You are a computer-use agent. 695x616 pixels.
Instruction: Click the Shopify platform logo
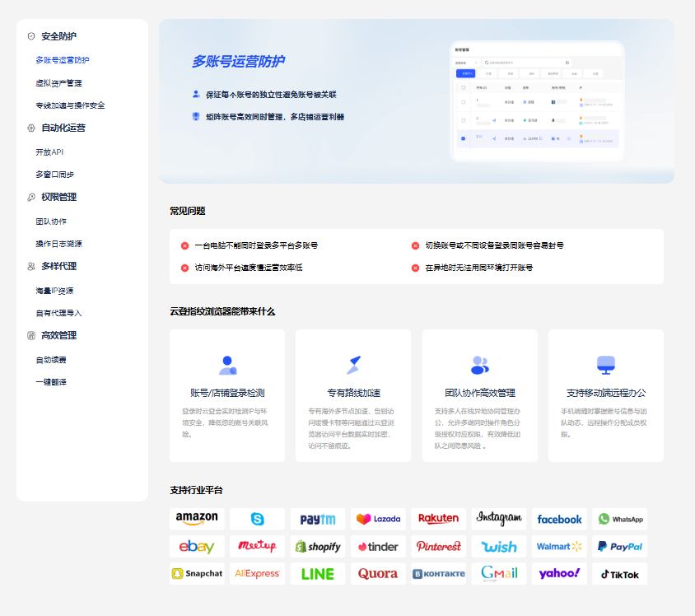(x=318, y=547)
